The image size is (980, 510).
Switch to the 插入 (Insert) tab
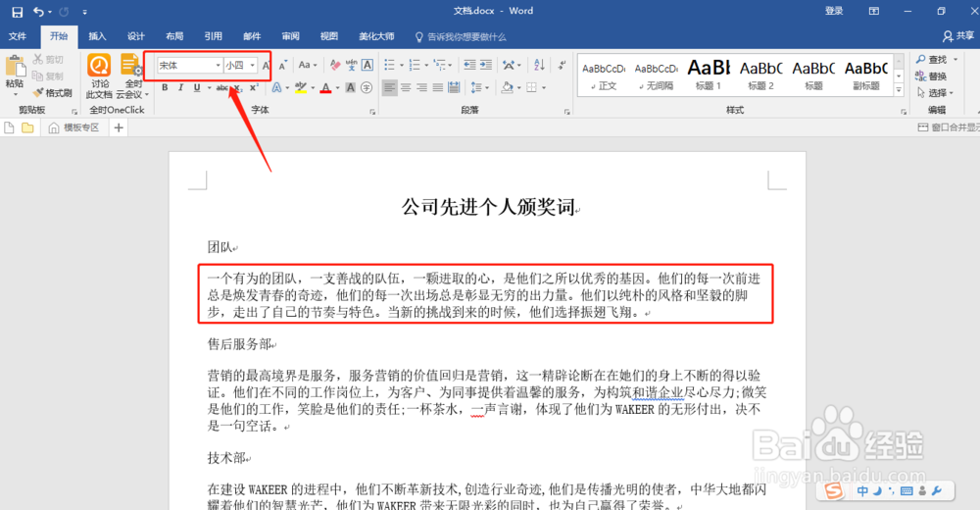(97, 36)
